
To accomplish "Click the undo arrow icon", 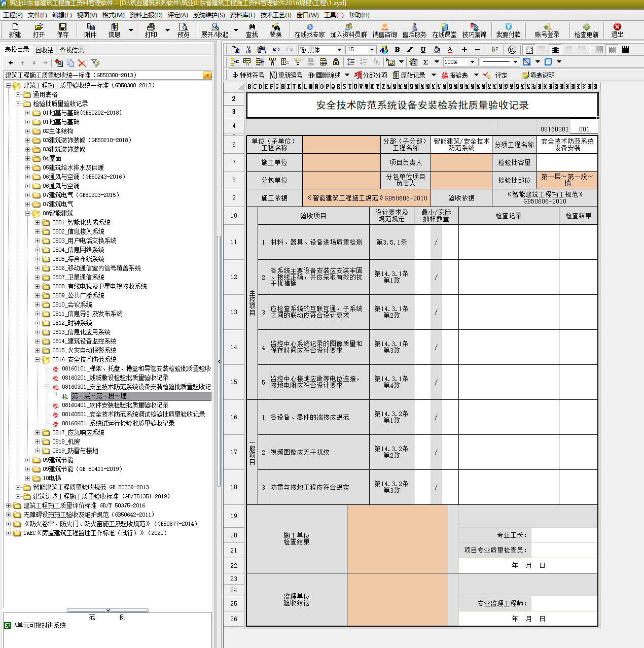I will pyautogui.click(x=276, y=49).
